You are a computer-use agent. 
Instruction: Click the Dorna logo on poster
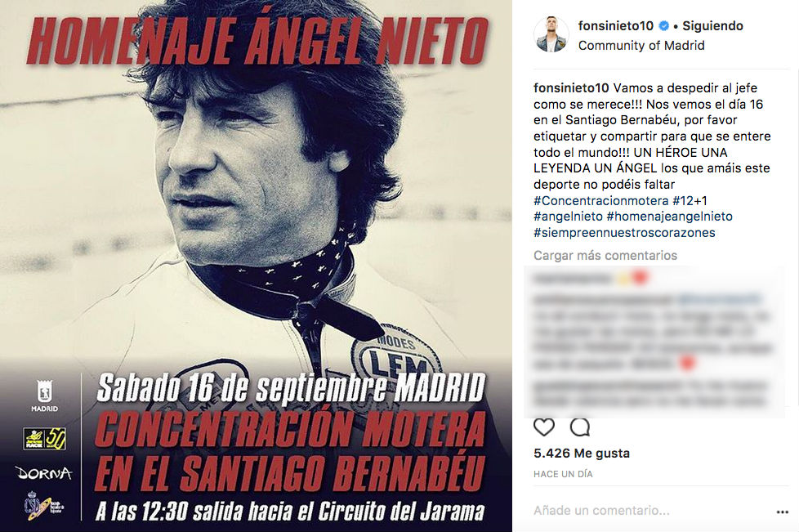[44, 473]
